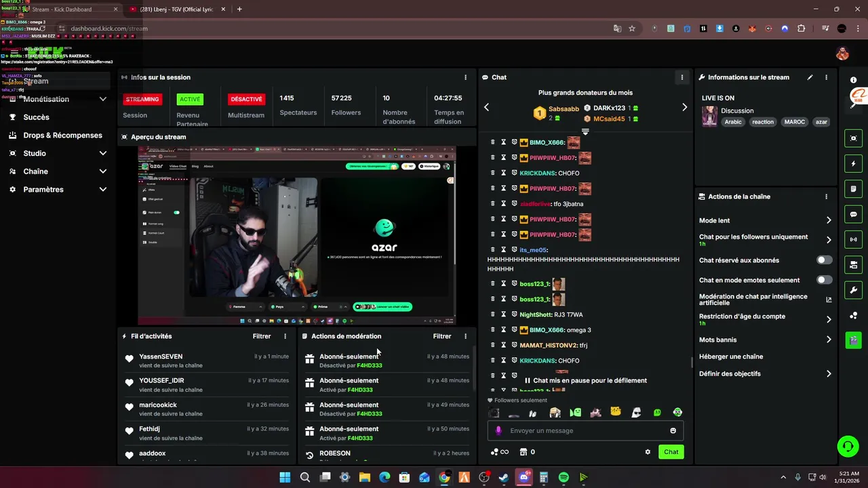Click Héberger une chaîne
Image resolution: width=868 pixels, height=488 pixels.
point(731,357)
